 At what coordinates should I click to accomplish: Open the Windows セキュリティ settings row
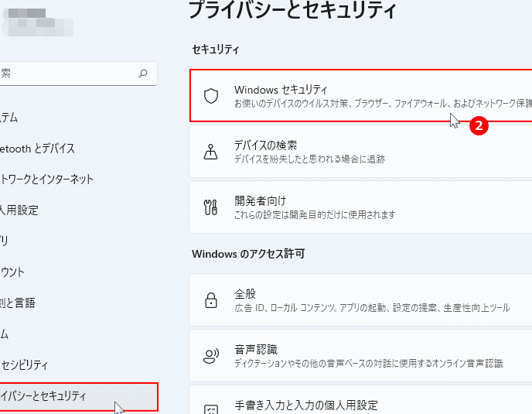(360, 95)
